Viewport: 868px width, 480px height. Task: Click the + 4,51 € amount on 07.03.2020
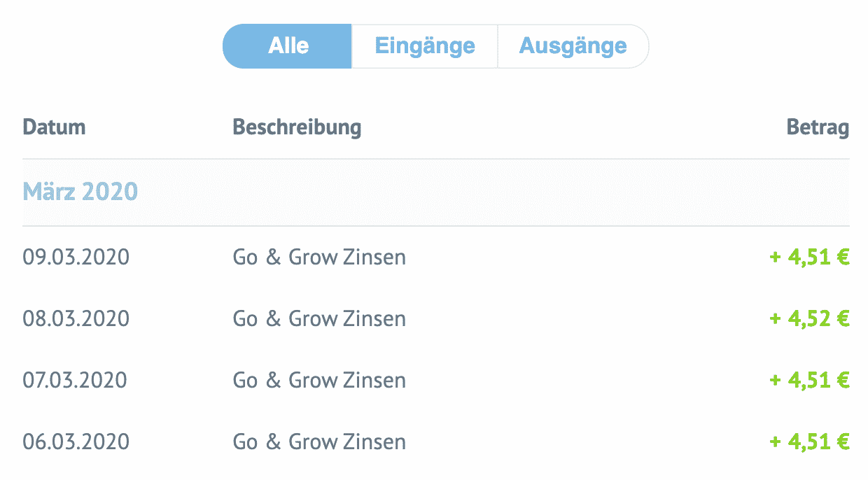pyautogui.click(x=809, y=380)
